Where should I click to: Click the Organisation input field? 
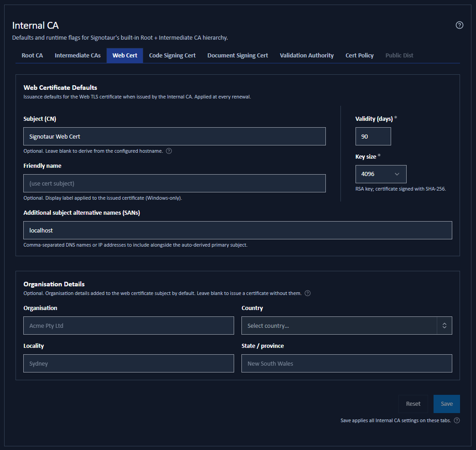[129, 326]
